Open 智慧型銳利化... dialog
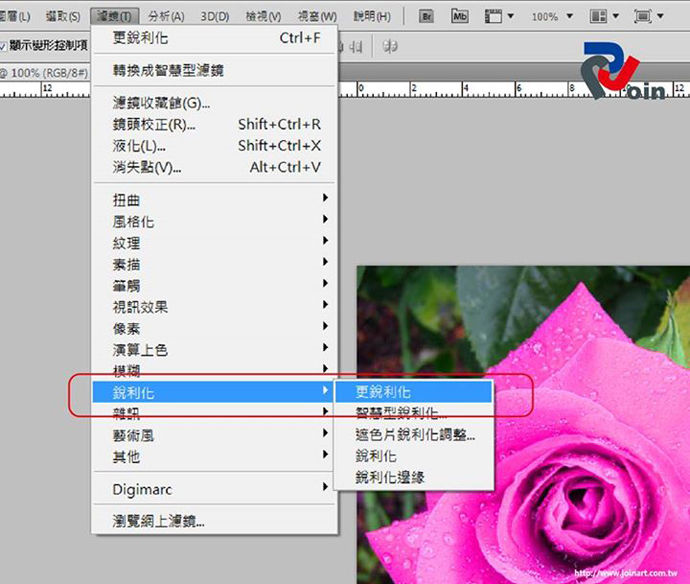Screen dimensions: 690x584 pos(413,413)
